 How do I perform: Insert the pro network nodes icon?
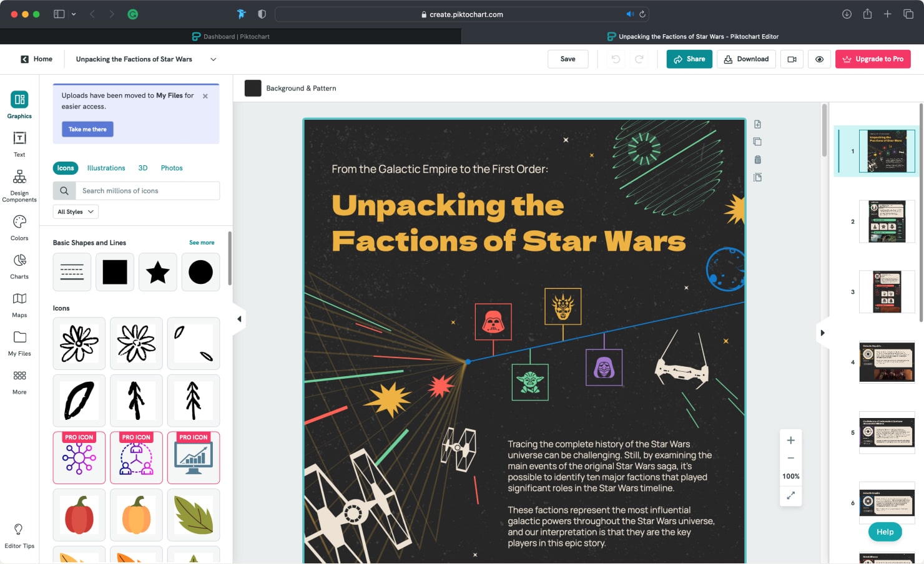[x=79, y=458]
